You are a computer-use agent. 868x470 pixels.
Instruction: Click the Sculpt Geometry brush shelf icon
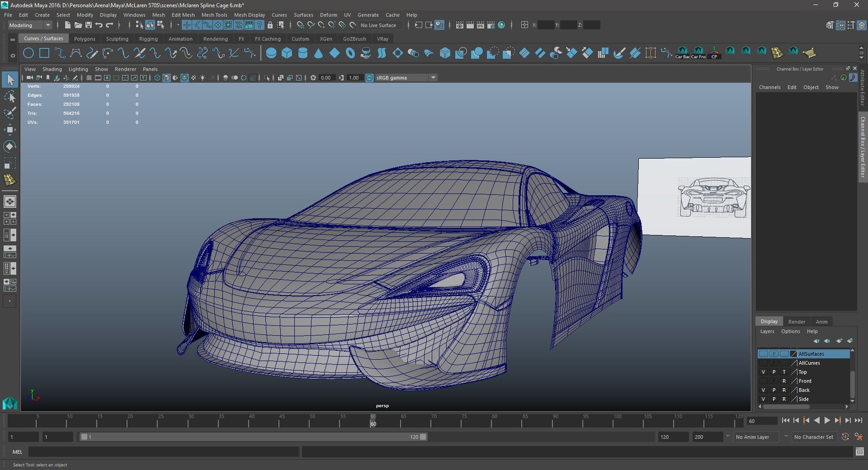[x=619, y=53]
